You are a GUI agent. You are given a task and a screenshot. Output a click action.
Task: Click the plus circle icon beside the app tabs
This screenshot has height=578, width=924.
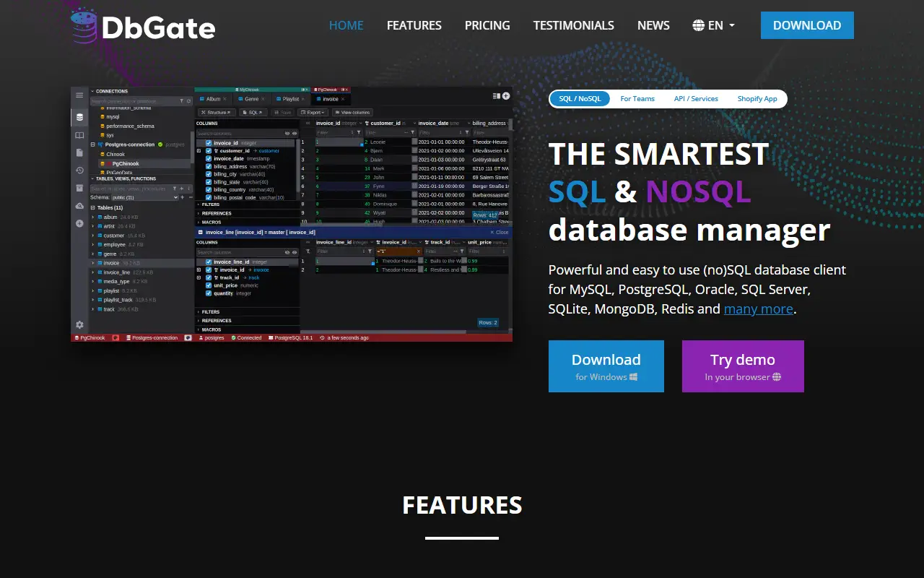506,95
